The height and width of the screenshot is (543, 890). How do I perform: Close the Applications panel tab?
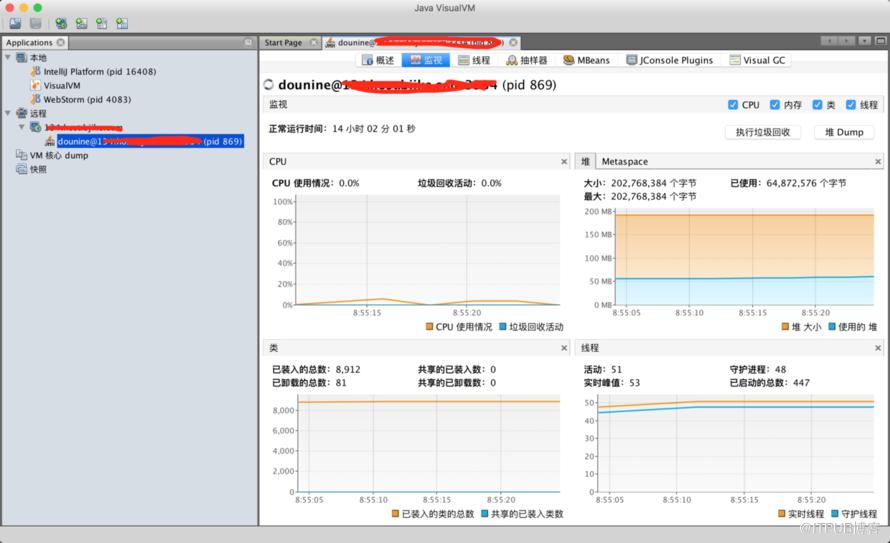click(61, 43)
